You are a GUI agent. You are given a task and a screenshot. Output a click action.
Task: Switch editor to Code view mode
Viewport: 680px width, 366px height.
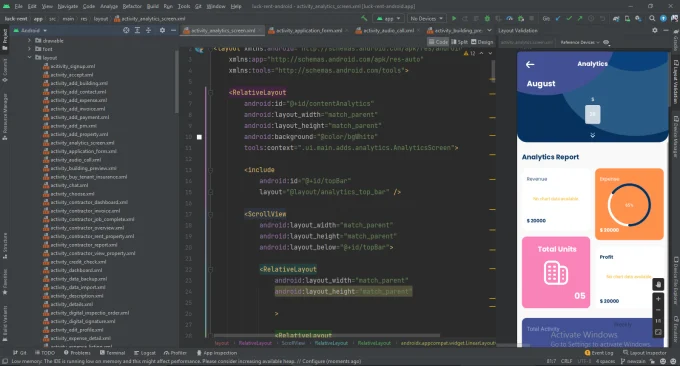click(438, 42)
